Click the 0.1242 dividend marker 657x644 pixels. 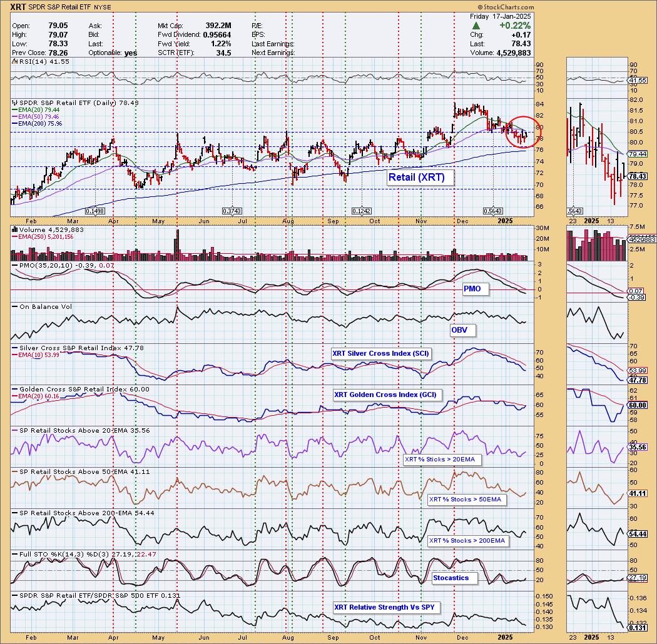(x=362, y=211)
